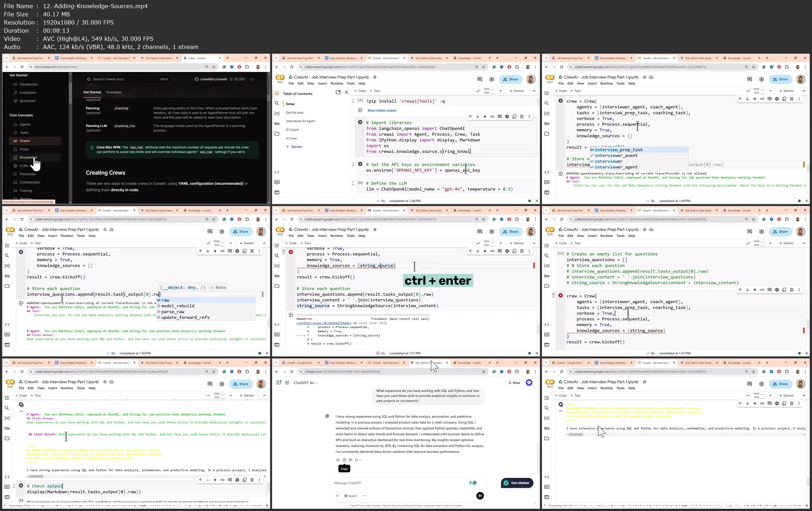Screen dimensions: 812x511
Task: Click the Gemini sparkle icon on Import libraries cell toolbar
Action: [485, 116]
